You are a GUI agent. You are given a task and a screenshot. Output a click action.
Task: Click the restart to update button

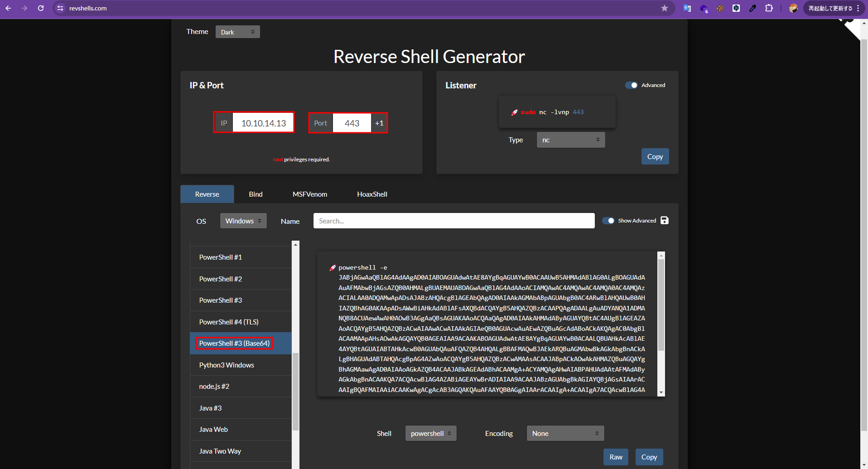830,8
